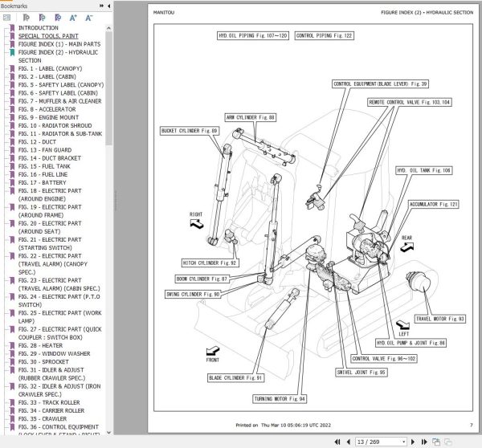482x448 pixels.
Task: Open FIG. 34 - CARRIER ROLLER bookmark
Action: [51, 410]
